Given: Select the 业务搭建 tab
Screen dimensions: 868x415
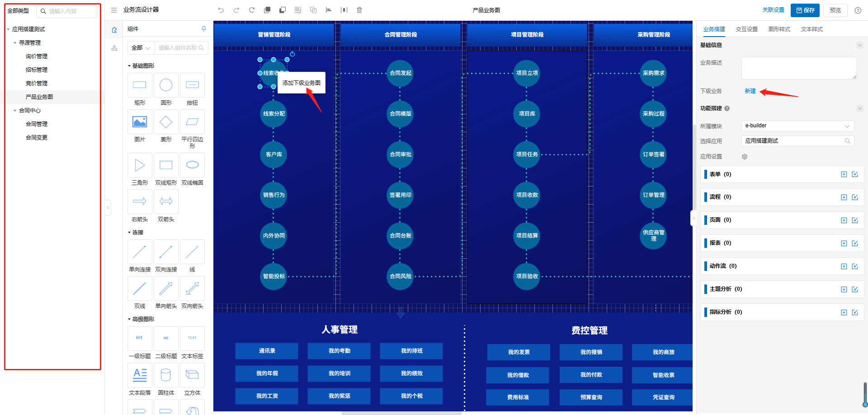Looking at the screenshot, I should (714, 29).
